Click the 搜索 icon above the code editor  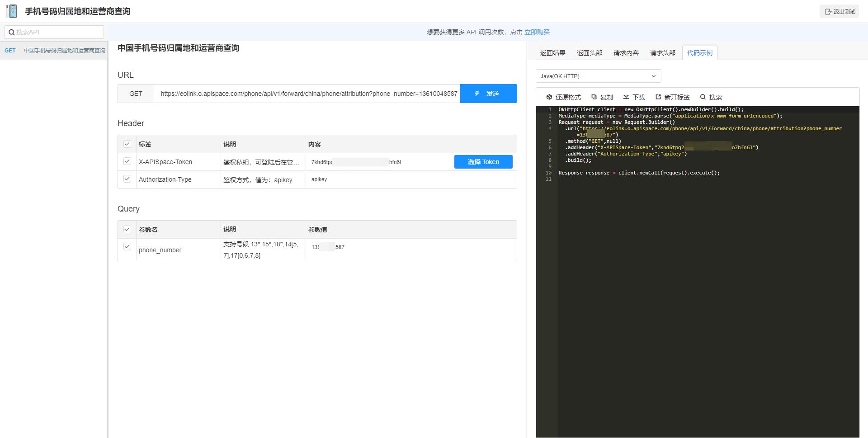tap(703, 97)
